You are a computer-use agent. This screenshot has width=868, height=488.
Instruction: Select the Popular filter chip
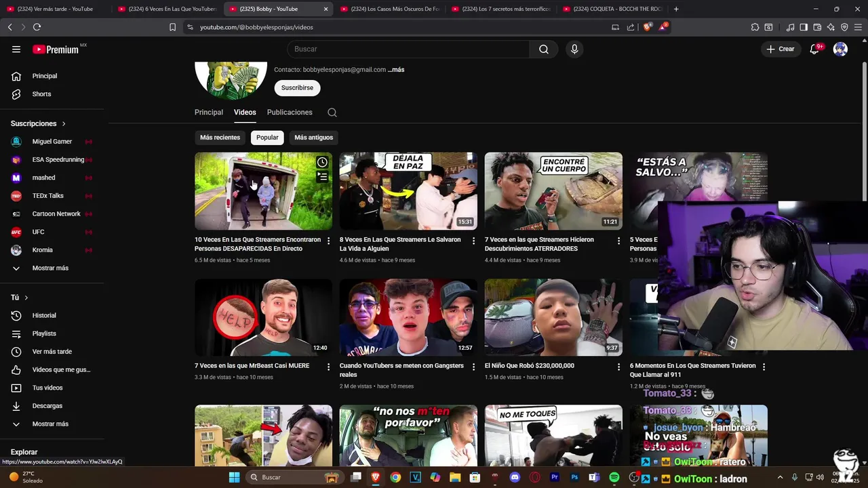click(267, 138)
